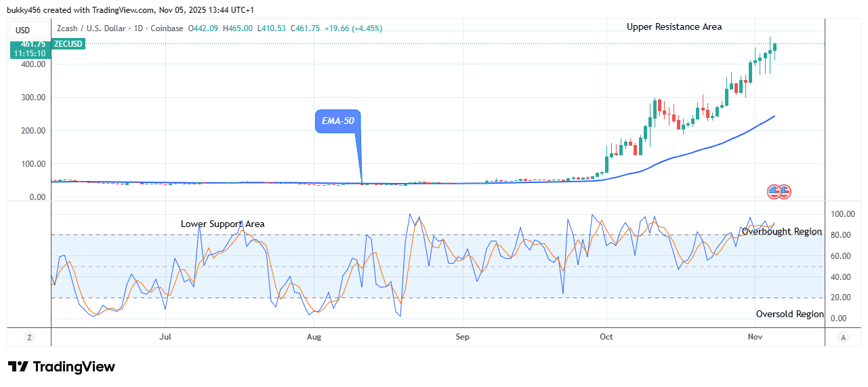This screenshot has height=387, width=868.
Task: Click the Aug date axis label
Action: pyautogui.click(x=314, y=336)
